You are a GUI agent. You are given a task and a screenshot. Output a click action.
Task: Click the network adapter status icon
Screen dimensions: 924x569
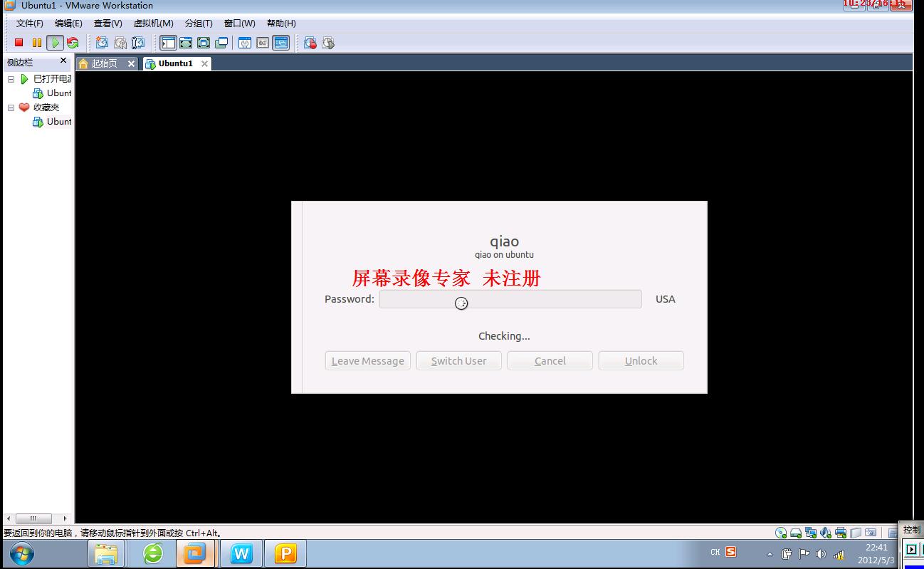coord(811,533)
